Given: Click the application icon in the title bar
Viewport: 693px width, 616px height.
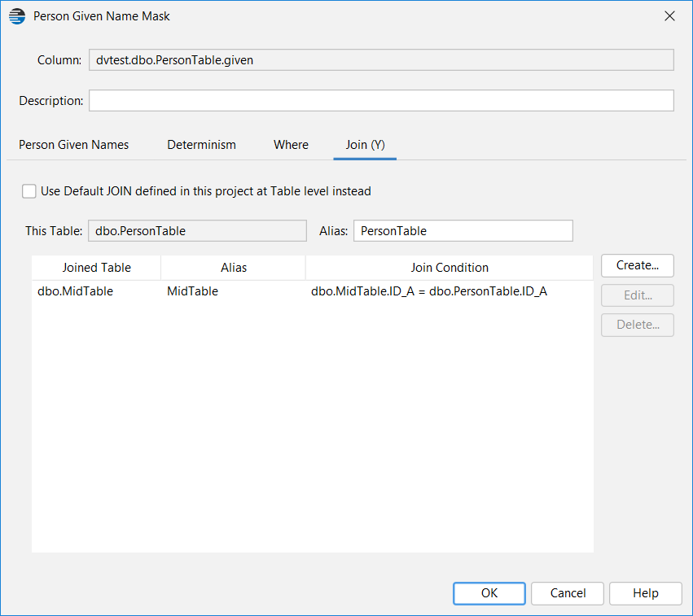Looking at the screenshot, I should (x=17, y=16).
